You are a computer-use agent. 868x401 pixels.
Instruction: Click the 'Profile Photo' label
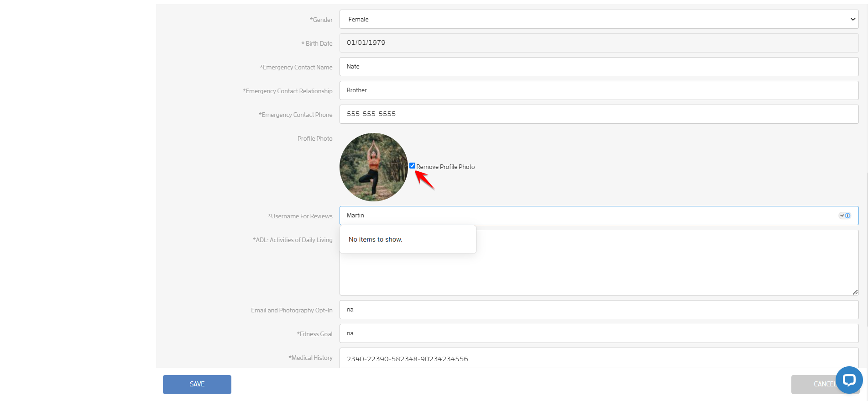coord(315,138)
